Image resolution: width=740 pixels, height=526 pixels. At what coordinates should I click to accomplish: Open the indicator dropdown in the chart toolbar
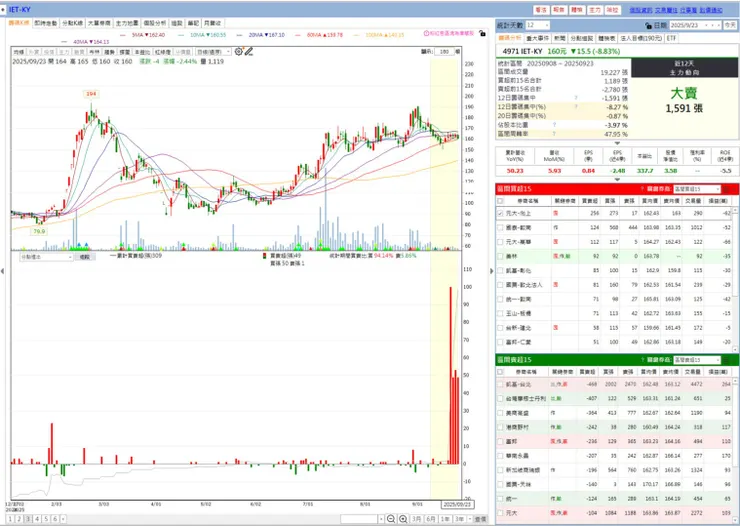tap(214, 52)
